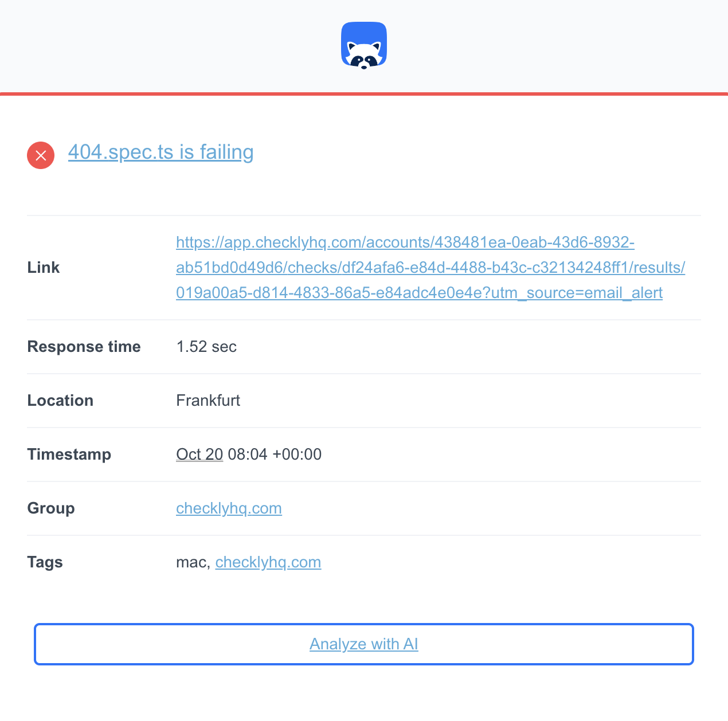Open the 404.spec.ts failing check
Screen dimensions: 728x721
pos(161,152)
